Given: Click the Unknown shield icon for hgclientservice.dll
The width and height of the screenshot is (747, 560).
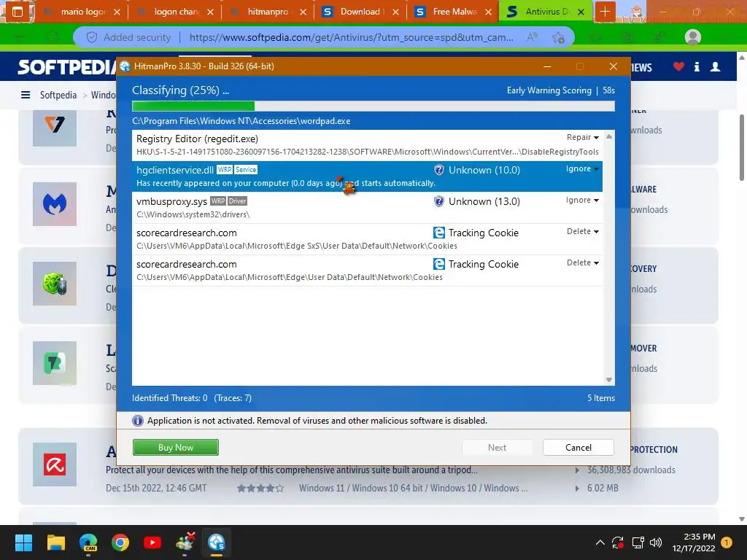Looking at the screenshot, I should point(438,170).
